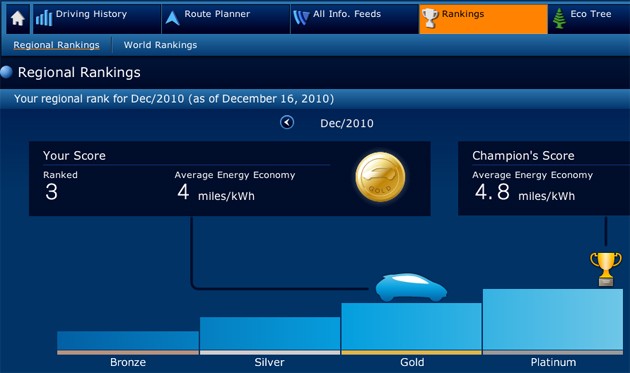Click the Platinum label
Viewport: 630px width, 373px height.
tap(553, 362)
